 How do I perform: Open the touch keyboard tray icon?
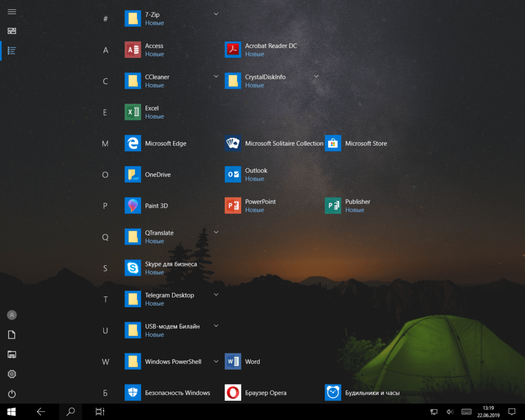tap(466, 412)
